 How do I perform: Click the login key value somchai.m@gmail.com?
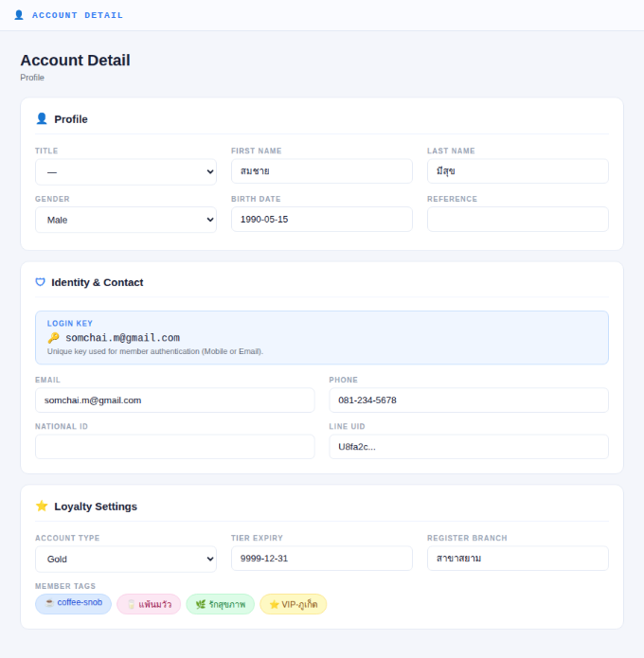[122, 338]
